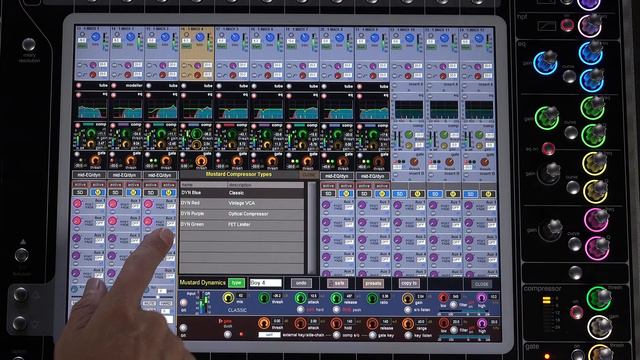640x360 pixels.
Task: Toggle the comp s/c switch in gate row
Action: [x=336, y=335]
